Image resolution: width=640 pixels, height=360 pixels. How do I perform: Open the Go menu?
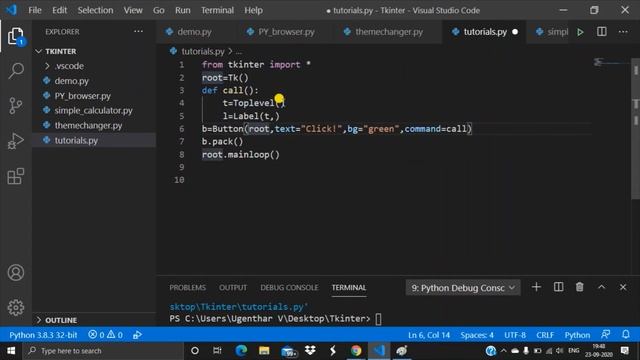click(x=159, y=10)
